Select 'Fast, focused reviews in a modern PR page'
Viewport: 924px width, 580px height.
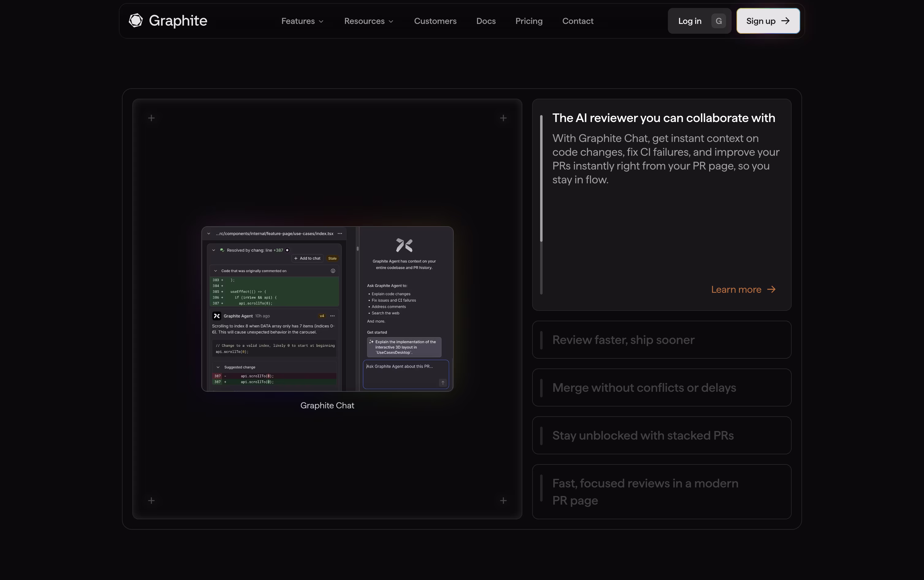click(661, 492)
